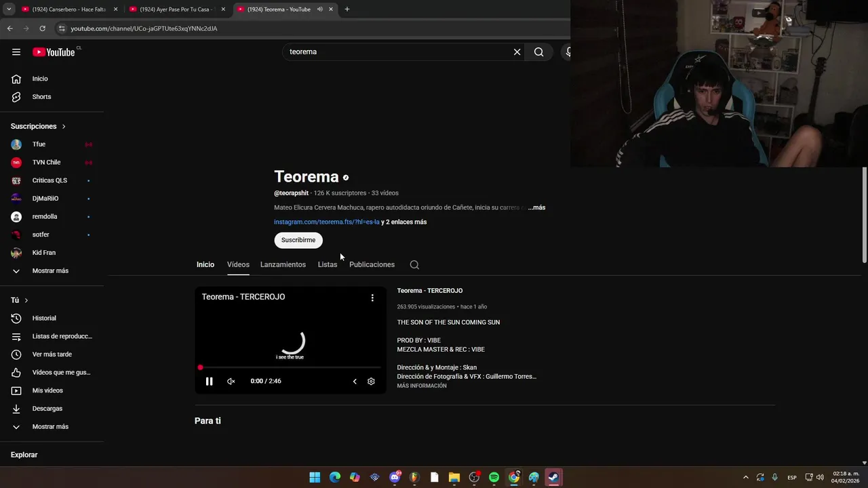Click the YouTube search input field
Image resolution: width=868 pixels, height=488 pixels.
pos(400,52)
